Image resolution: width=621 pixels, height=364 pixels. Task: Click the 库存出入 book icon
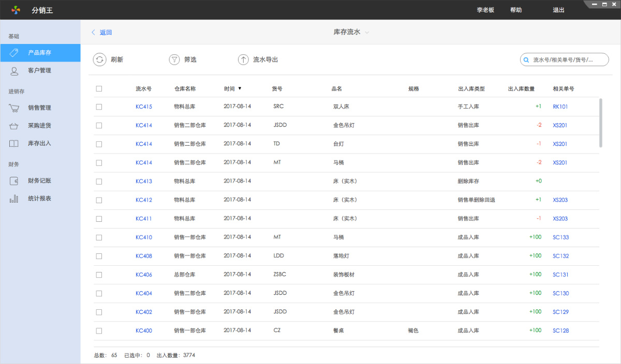tap(14, 143)
